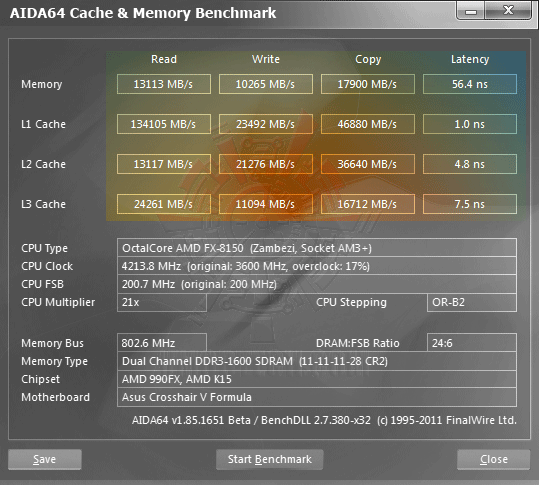The width and height of the screenshot is (539, 485).
Task: Click L3 Cache Copy 16712 MB/s
Action: coord(368,204)
